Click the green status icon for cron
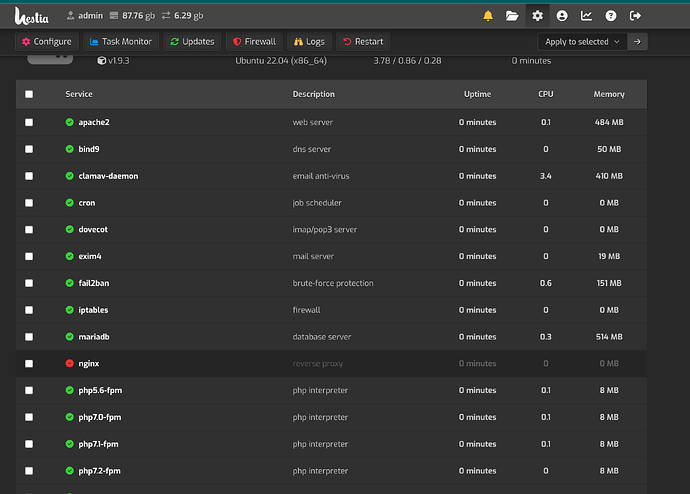 pos(70,202)
